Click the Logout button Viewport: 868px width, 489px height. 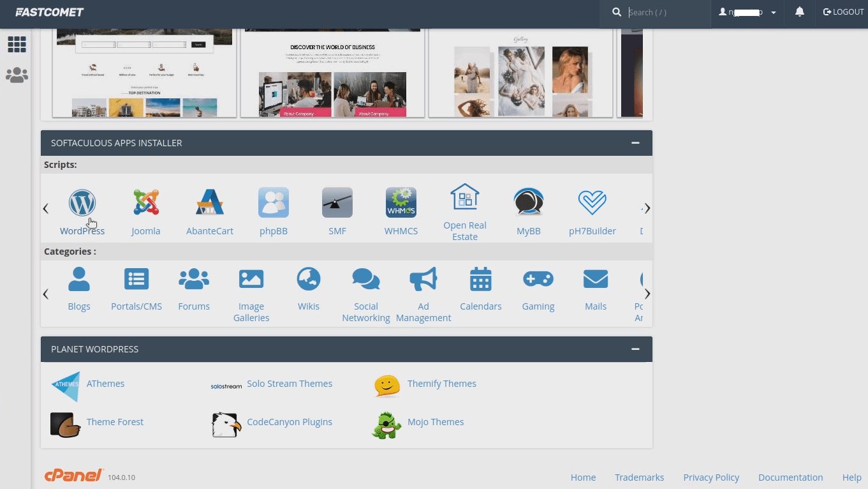tap(843, 12)
